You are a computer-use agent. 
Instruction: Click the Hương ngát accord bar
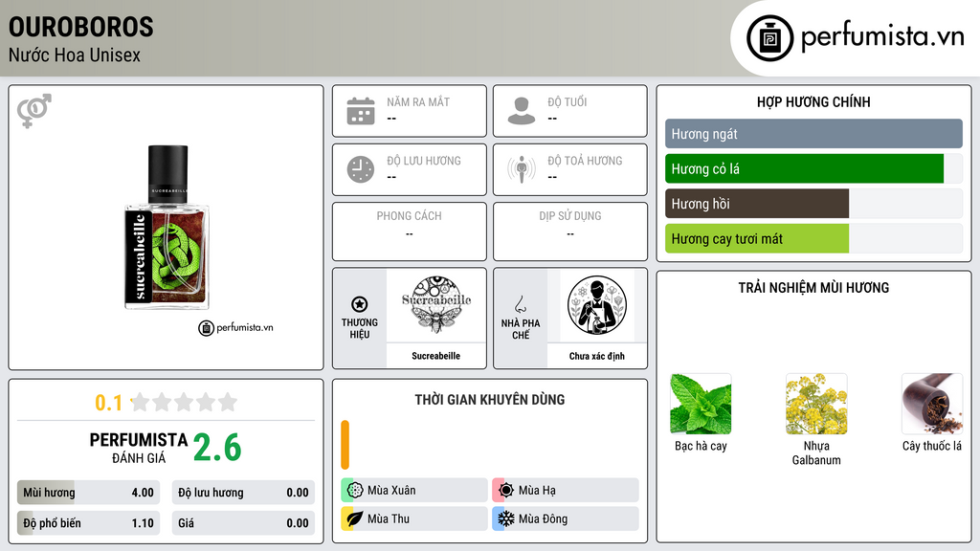click(813, 134)
